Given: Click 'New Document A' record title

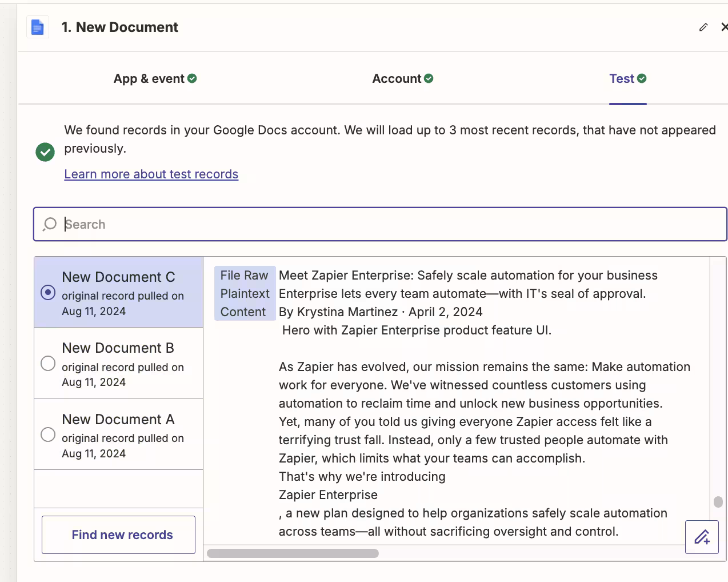Looking at the screenshot, I should pyautogui.click(x=118, y=419).
